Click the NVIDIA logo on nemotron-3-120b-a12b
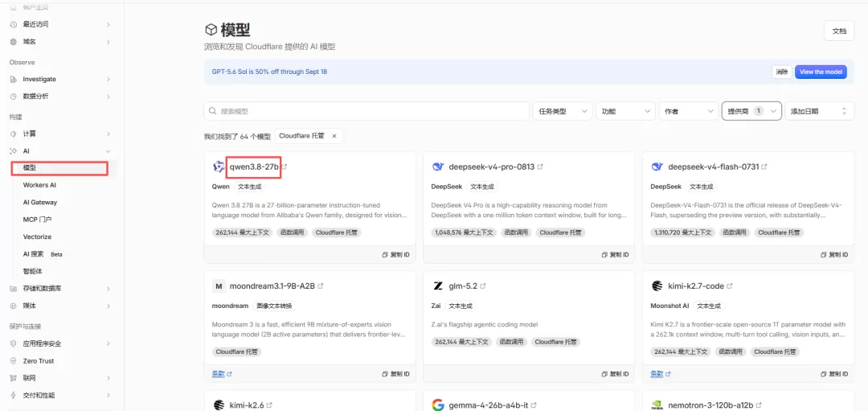 (x=657, y=405)
